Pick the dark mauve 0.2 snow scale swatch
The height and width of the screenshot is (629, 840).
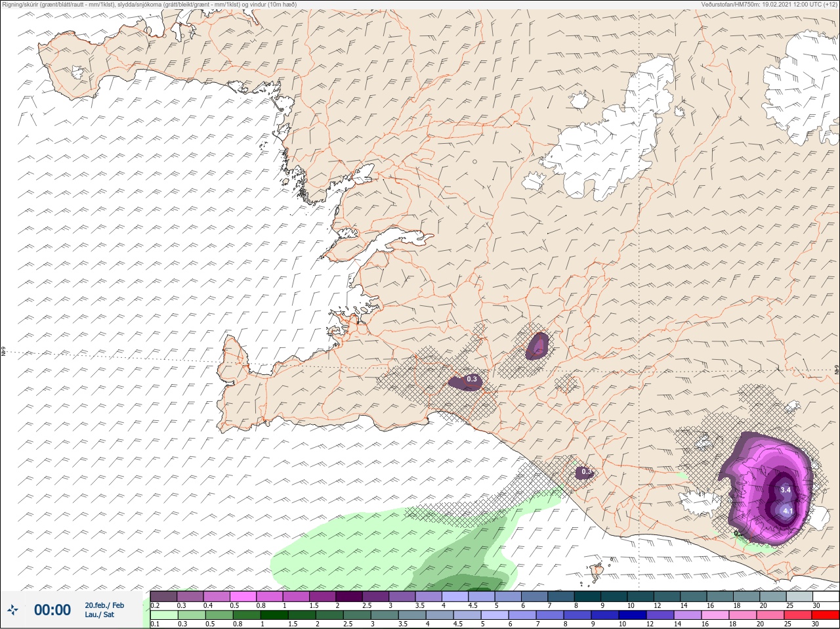pos(163,596)
